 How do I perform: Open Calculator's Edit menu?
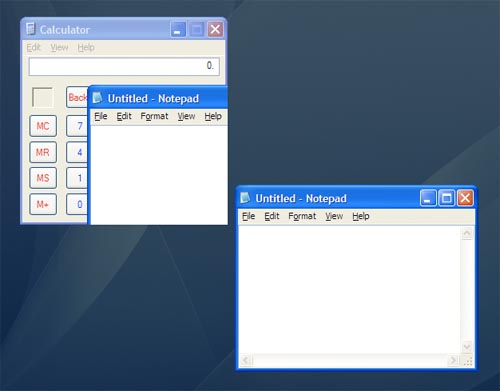coord(33,47)
